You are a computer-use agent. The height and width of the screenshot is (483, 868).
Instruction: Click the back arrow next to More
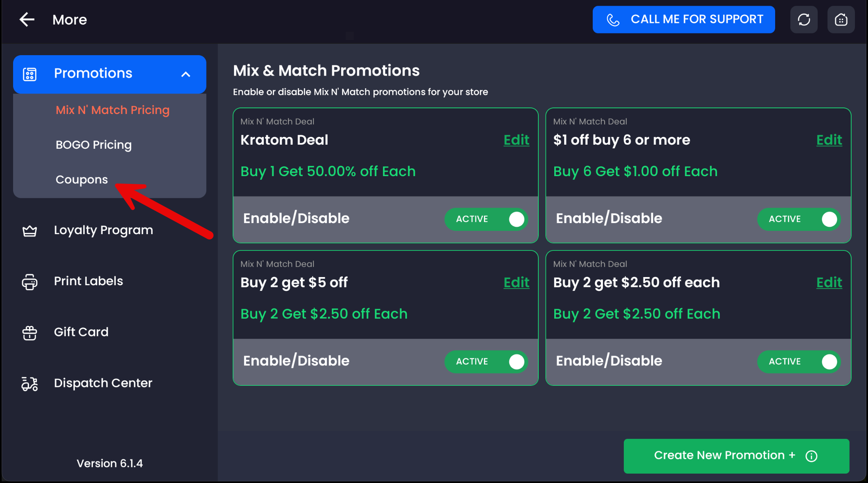[x=26, y=19]
